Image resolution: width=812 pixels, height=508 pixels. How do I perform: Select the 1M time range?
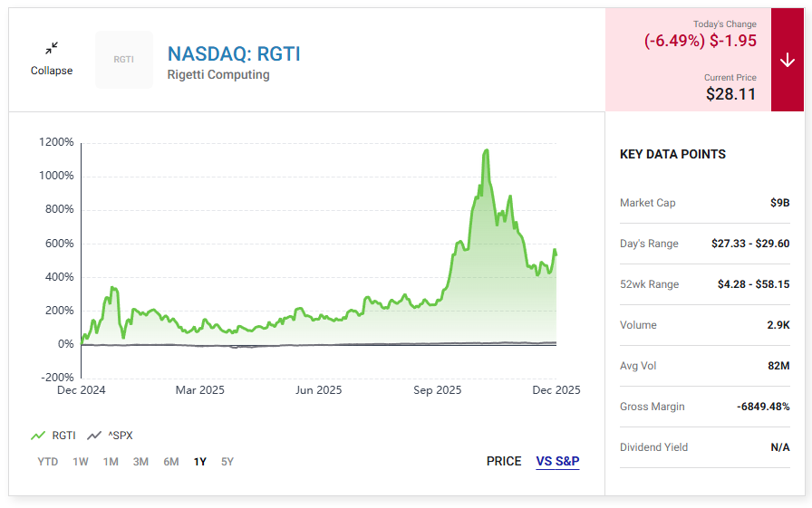pyautogui.click(x=111, y=462)
